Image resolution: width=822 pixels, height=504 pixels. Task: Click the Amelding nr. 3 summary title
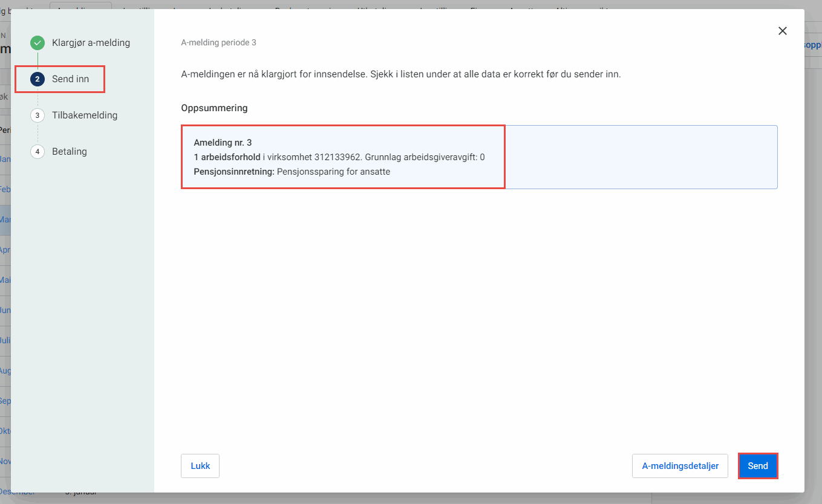click(x=223, y=143)
